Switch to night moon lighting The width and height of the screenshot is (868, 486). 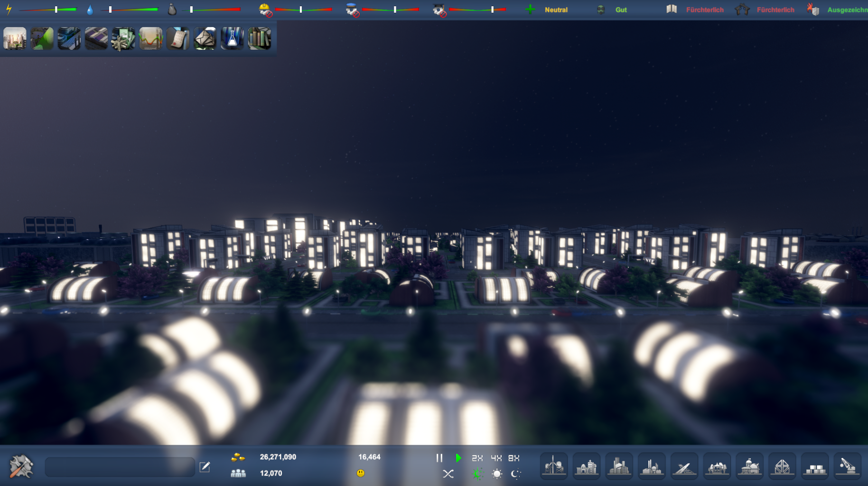(516, 474)
